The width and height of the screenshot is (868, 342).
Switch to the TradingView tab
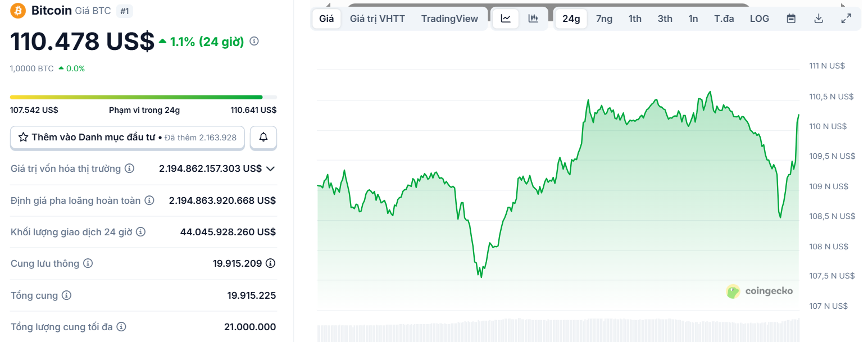point(449,18)
